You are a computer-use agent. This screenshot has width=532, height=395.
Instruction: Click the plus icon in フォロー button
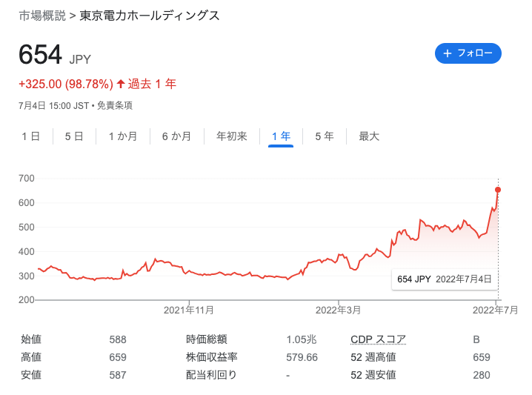[448, 53]
